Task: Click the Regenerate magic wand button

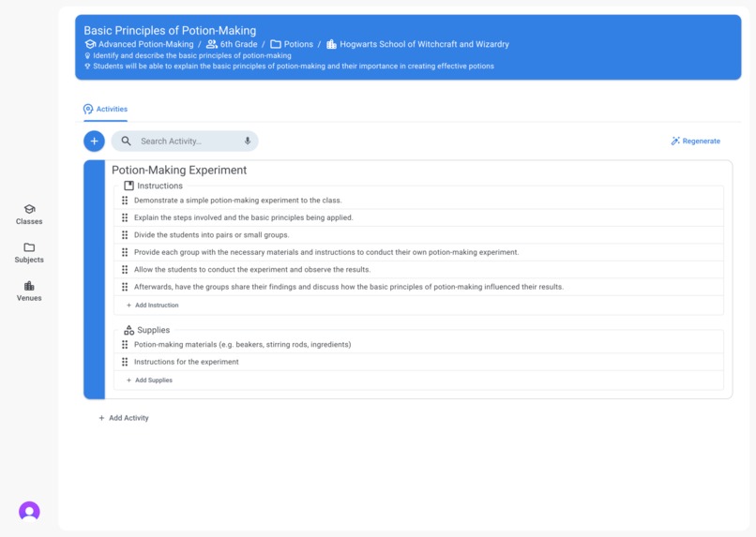Action: [695, 142]
